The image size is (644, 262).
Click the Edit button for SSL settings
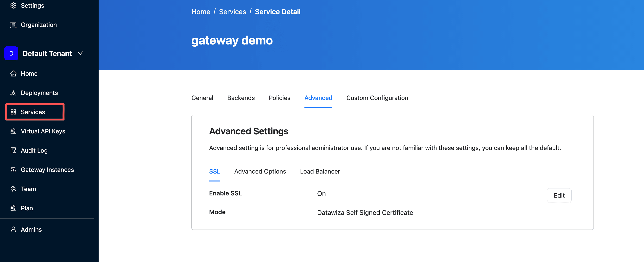(559, 195)
